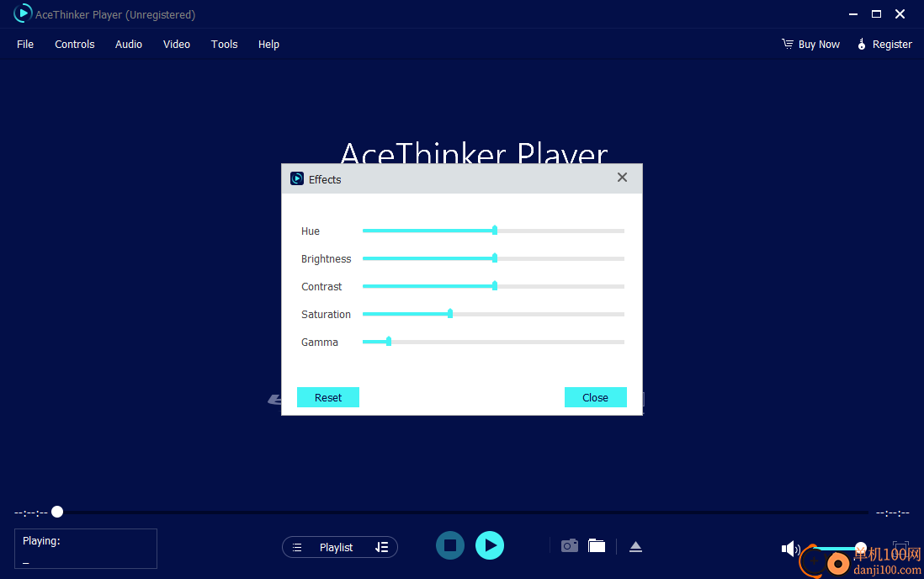924x579 pixels.
Task: Click the Reset button in Effects
Action: tap(328, 397)
